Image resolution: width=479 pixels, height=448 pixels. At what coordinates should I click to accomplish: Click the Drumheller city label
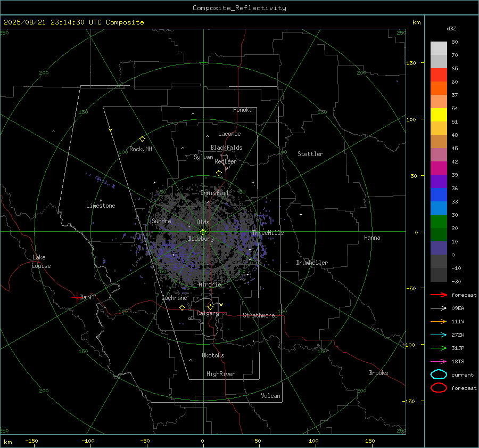tap(312, 263)
